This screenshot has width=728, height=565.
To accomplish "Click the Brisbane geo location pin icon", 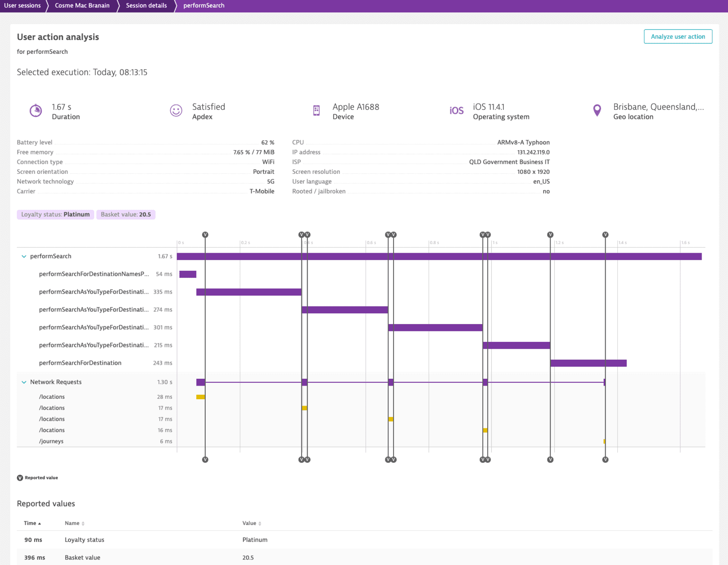I will click(x=597, y=110).
